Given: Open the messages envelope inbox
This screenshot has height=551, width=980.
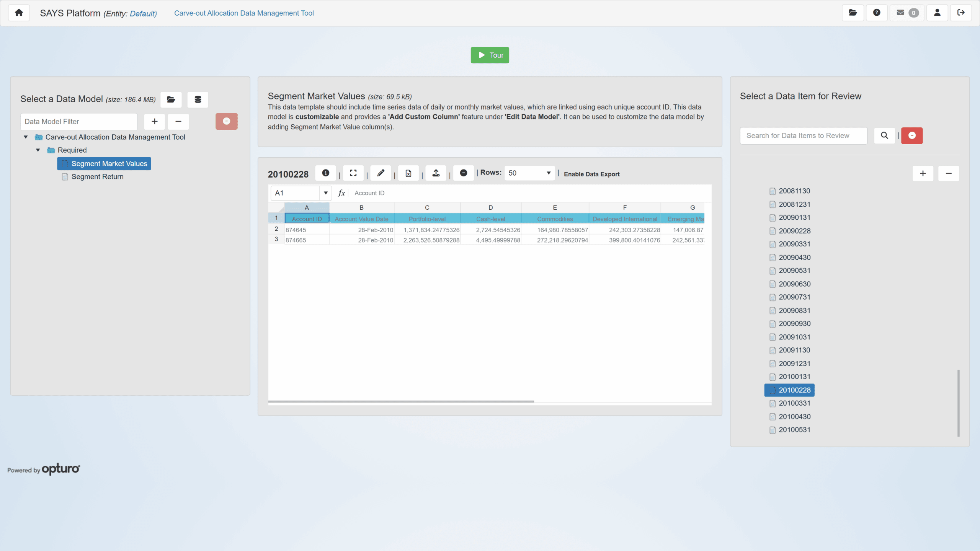Looking at the screenshot, I should [x=907, y=13].
